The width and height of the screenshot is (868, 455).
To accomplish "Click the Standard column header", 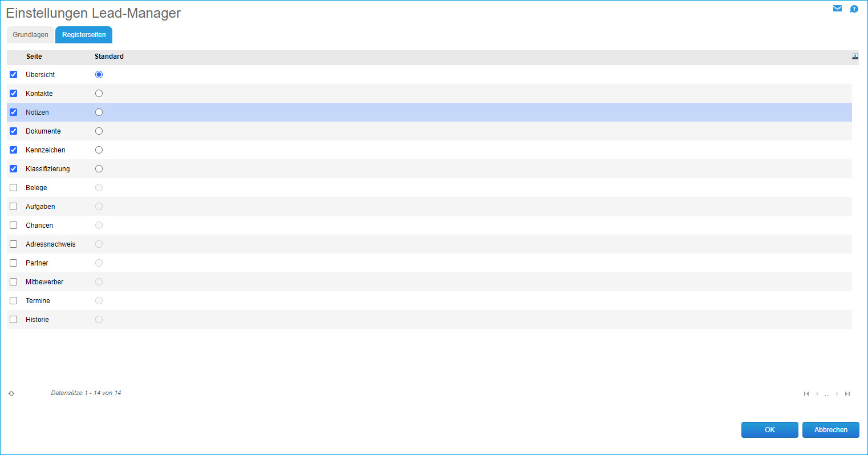I will point(109,57).
